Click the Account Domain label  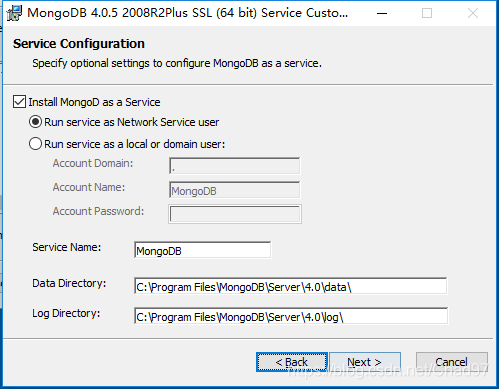tap(93, 163)
